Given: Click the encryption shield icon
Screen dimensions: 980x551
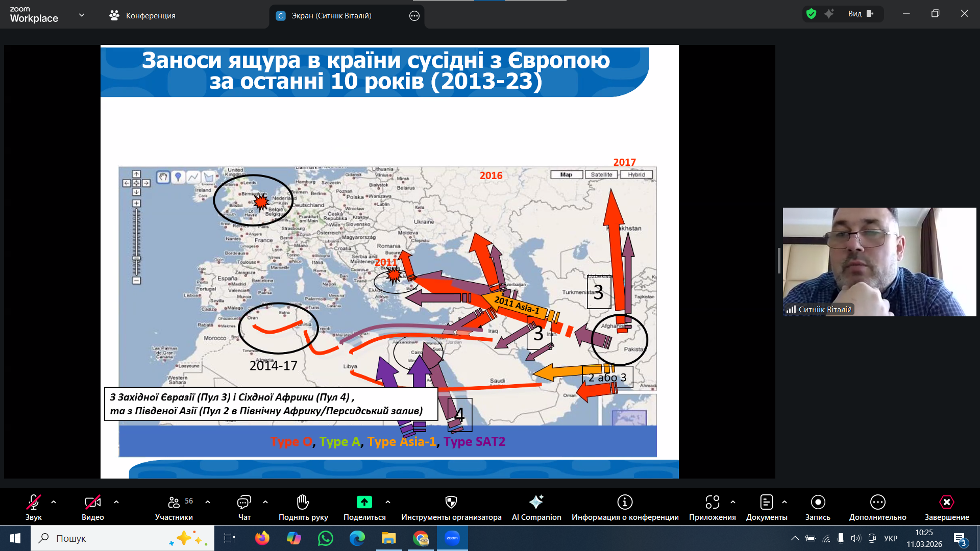Looking at the screenshot, I should [x=811, y=14].
